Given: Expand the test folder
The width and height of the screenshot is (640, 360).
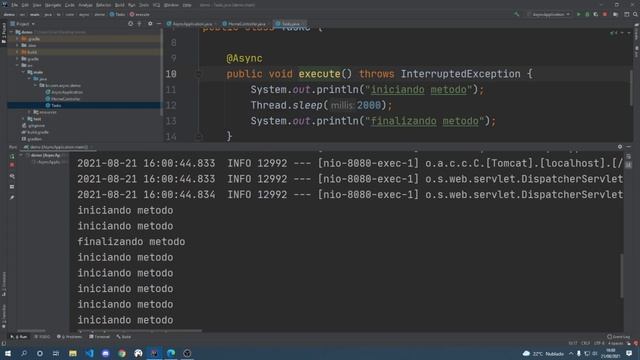Looking at the screenshot, I should pos(24,119).
